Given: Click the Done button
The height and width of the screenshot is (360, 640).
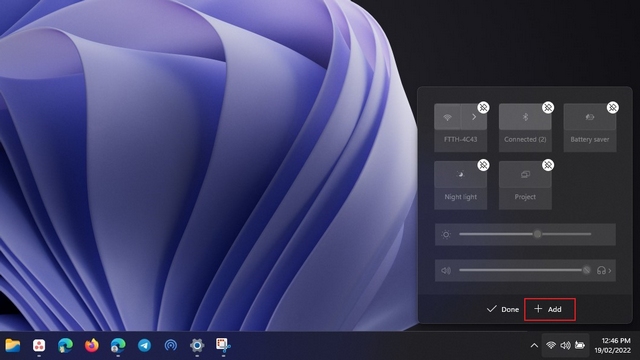Looking at the screenshot, I should [x=502, y=309].
